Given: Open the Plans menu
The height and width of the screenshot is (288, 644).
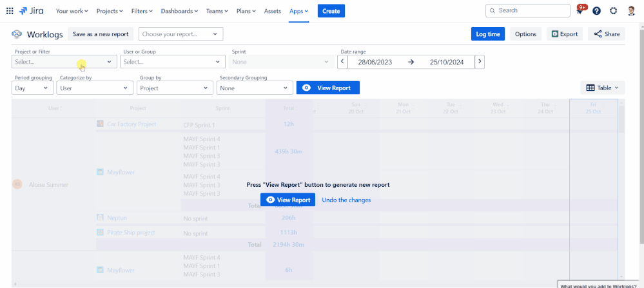Looking at the screenshot, I should 246,11.
